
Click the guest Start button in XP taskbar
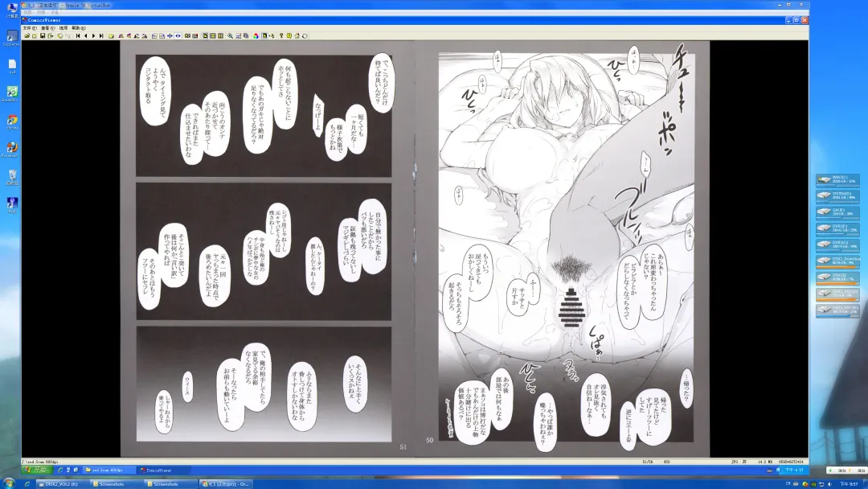[36, 469]
